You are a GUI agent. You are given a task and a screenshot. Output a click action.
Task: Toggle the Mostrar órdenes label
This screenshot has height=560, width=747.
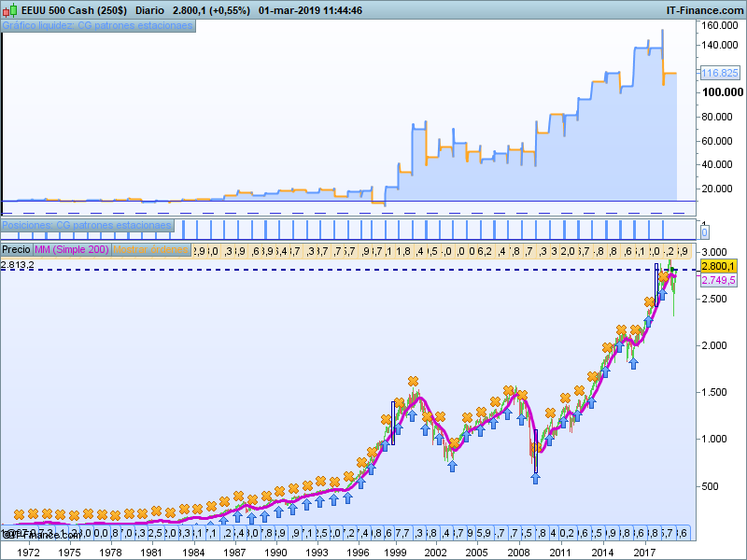pyautogui.click(x=150, y=249)
